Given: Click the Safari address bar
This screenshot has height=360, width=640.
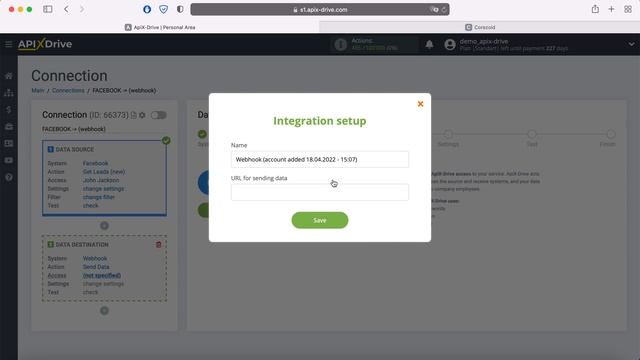Looking at the screenshot, I should [x=320, y=9].
